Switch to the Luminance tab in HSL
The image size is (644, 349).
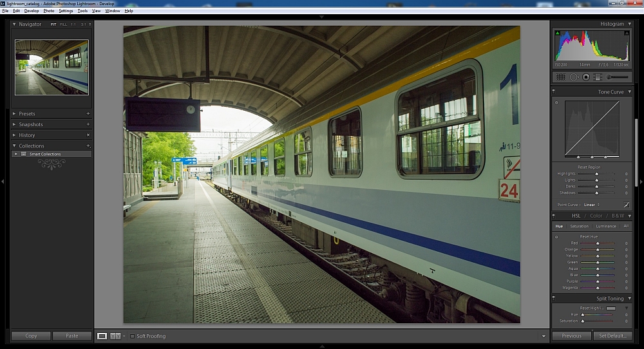coord(605,226)
